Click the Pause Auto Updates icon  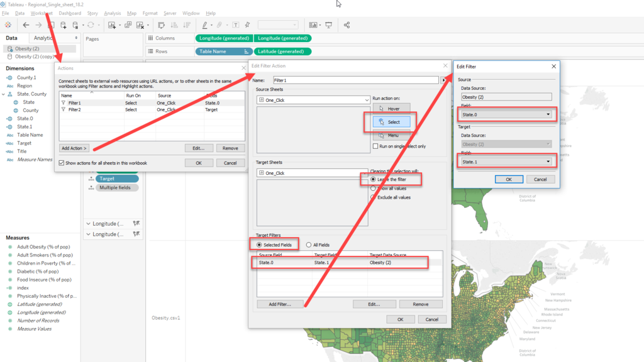75,25
